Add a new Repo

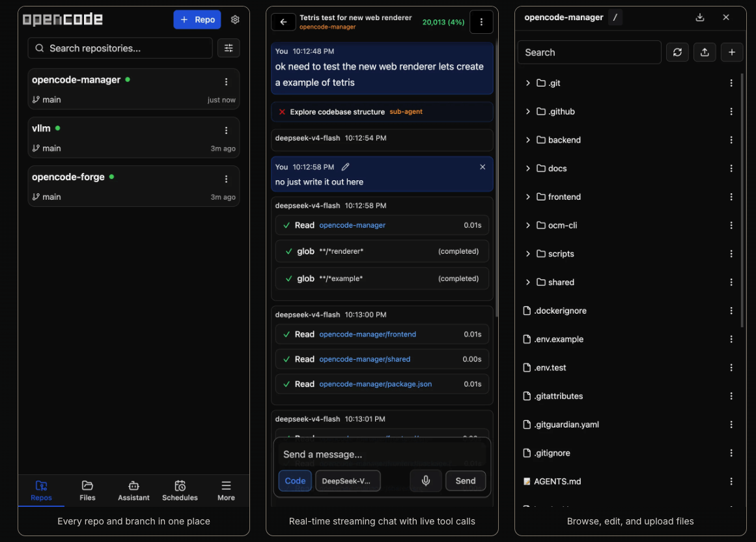197,20
